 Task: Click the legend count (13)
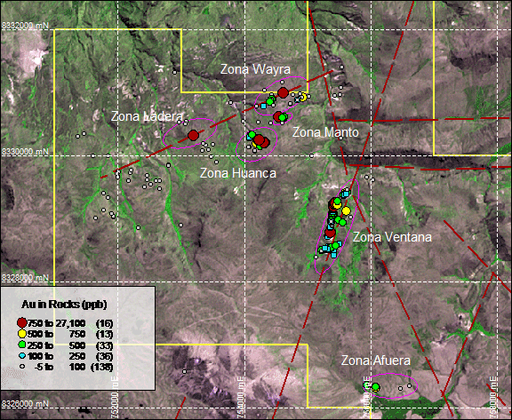(104, 334)
